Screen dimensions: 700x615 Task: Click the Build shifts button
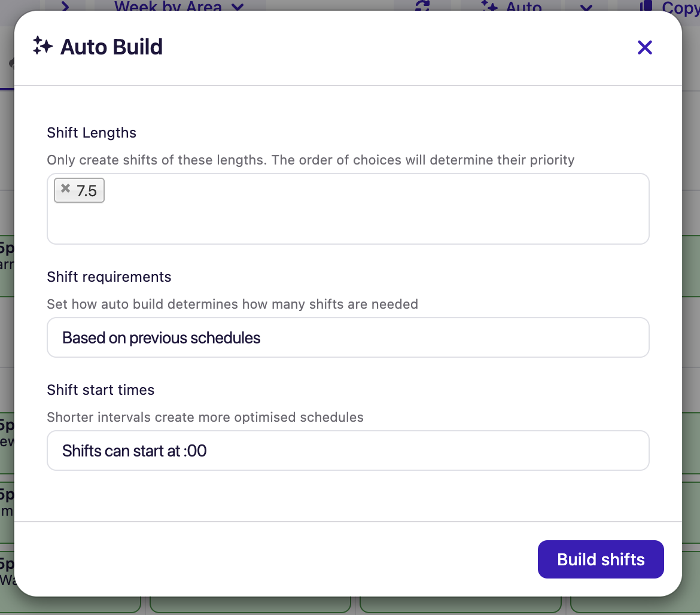(x=600, y=559)
